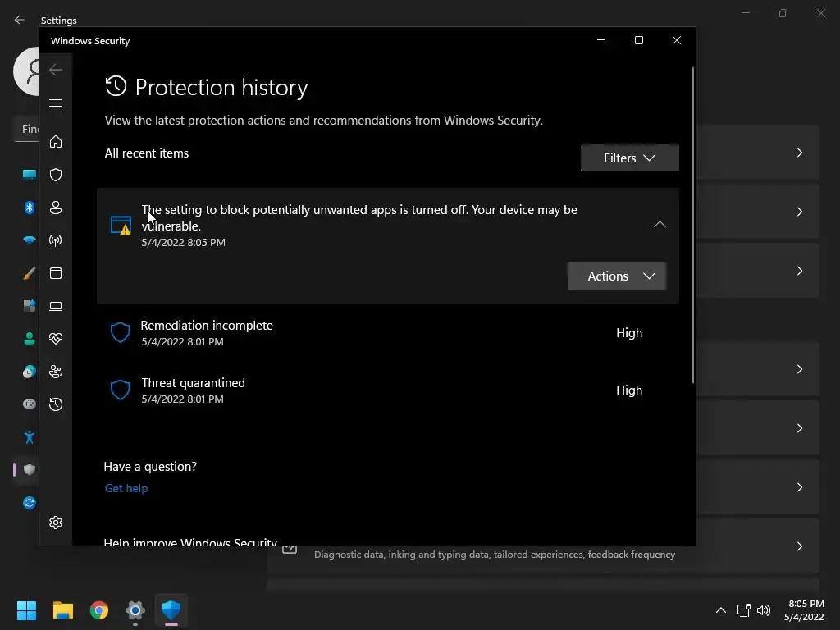Open Diagnostic data settings row chevron

point(799,546)
